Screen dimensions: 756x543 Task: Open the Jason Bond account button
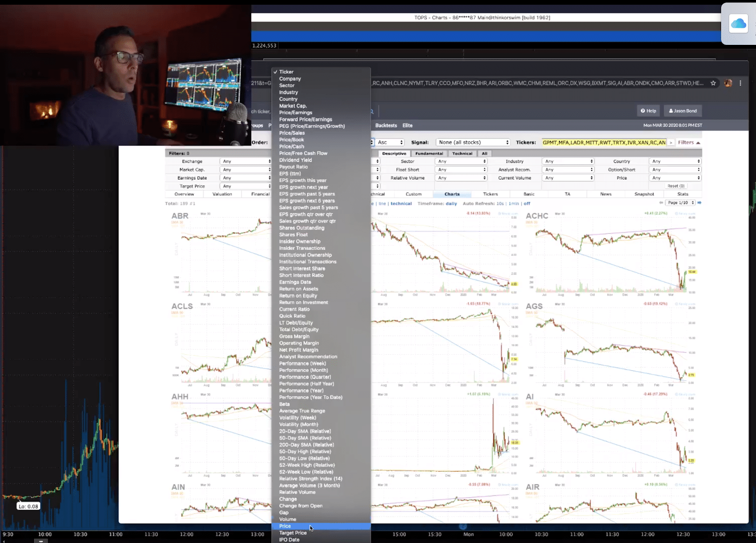coord(683,111)
